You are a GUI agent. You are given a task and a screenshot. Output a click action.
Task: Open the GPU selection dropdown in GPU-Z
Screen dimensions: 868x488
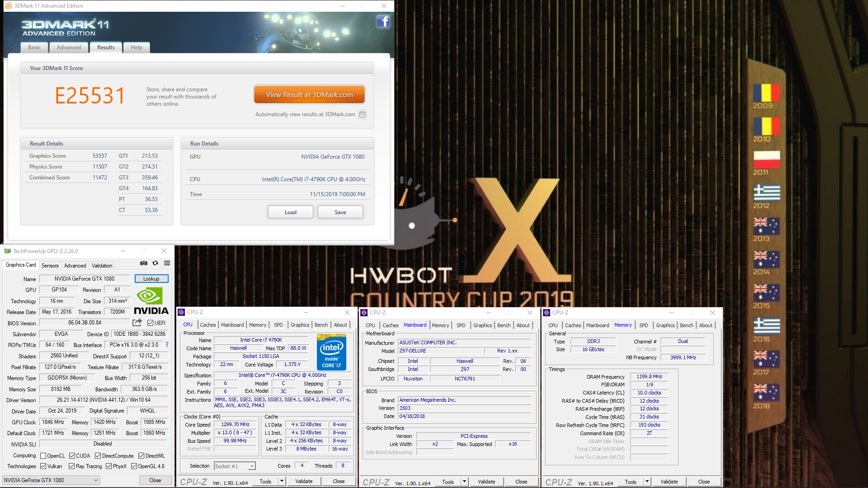tap(51, 480)
